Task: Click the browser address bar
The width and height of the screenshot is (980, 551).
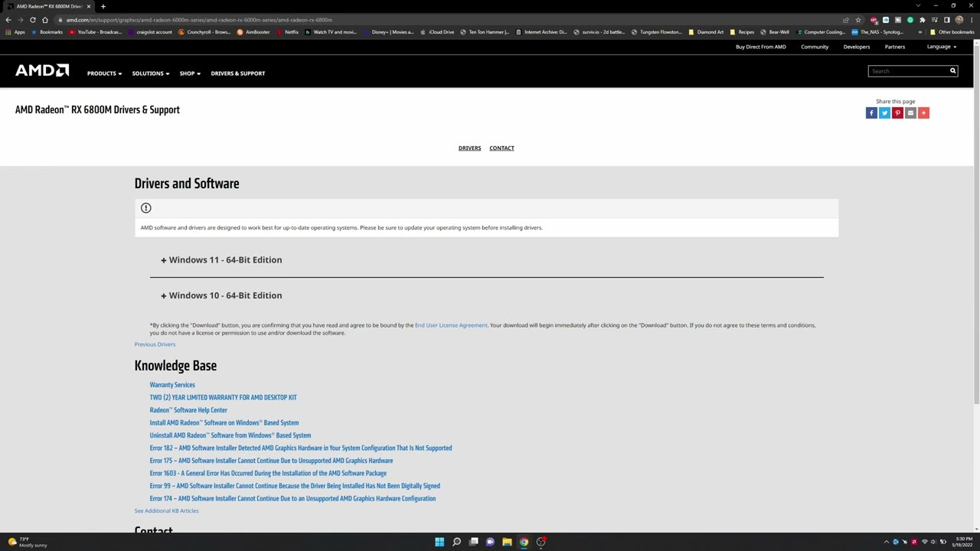Action: pos(452,20)
